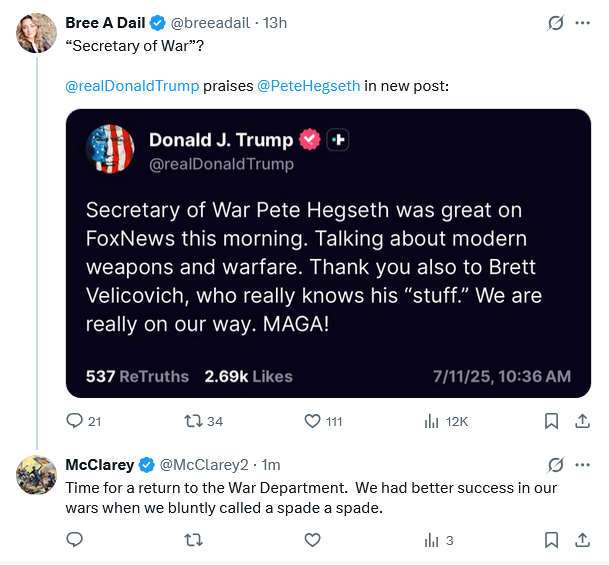
Task: Open more options menu on McClarey's reply
Action: pos(583,465)
